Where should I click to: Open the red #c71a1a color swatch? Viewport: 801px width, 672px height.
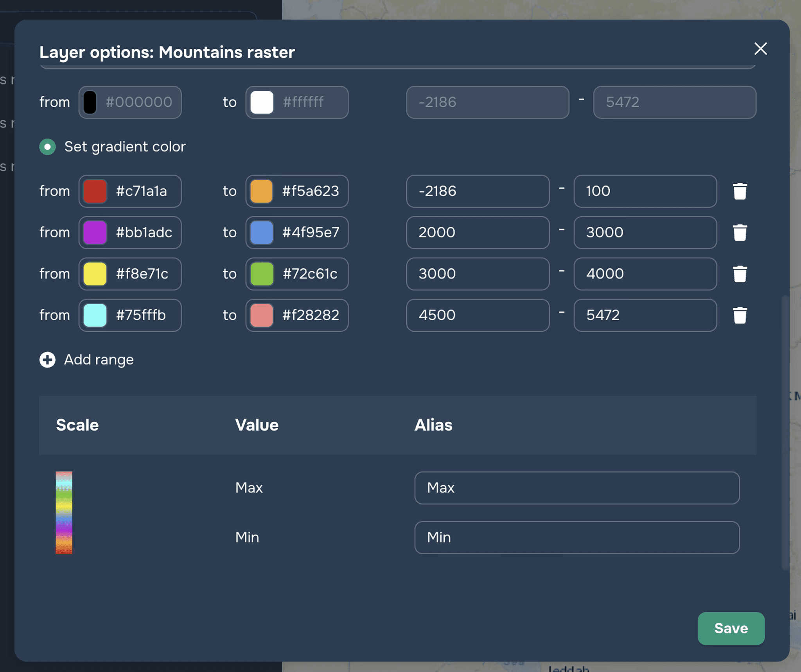(95, 191)
